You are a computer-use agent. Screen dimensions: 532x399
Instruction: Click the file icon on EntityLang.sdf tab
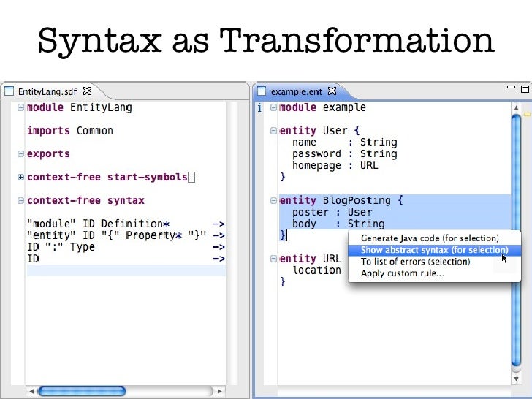[x=9, y=91]
